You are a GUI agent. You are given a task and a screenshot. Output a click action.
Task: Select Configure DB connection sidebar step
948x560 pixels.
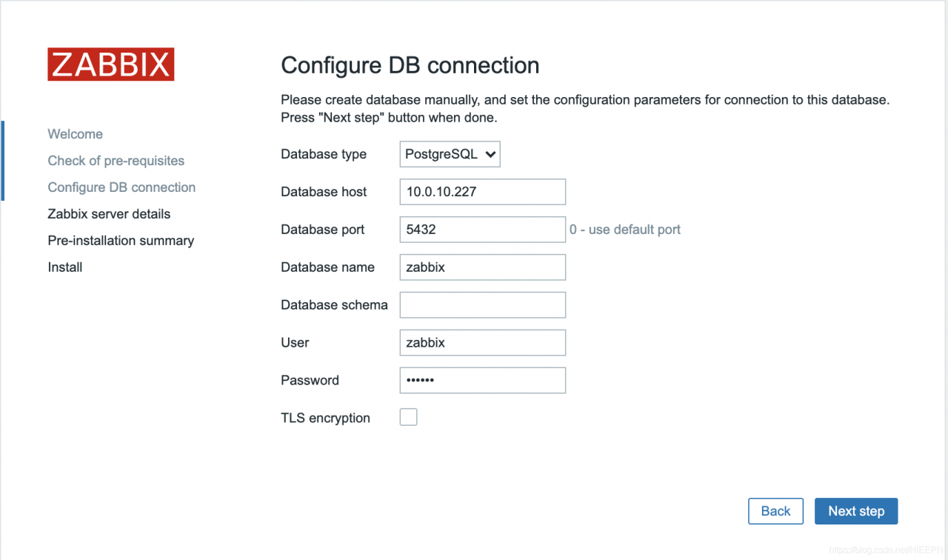pos(122,187)
